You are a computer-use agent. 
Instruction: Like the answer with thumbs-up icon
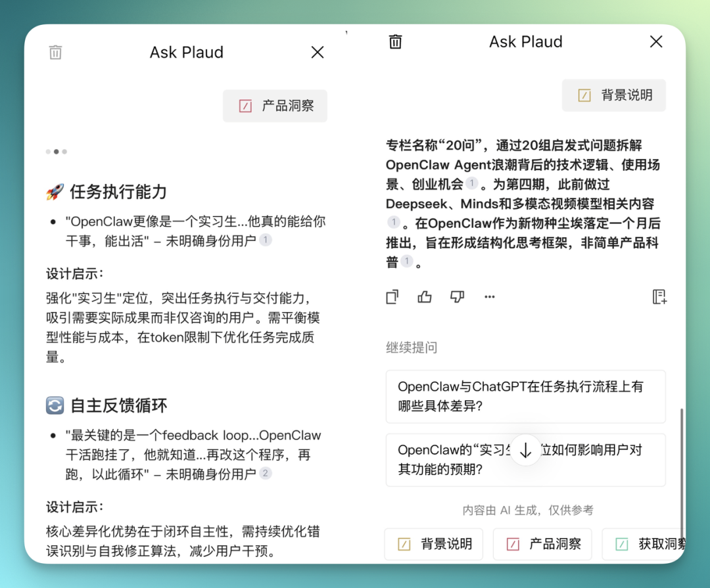(424, 297)
